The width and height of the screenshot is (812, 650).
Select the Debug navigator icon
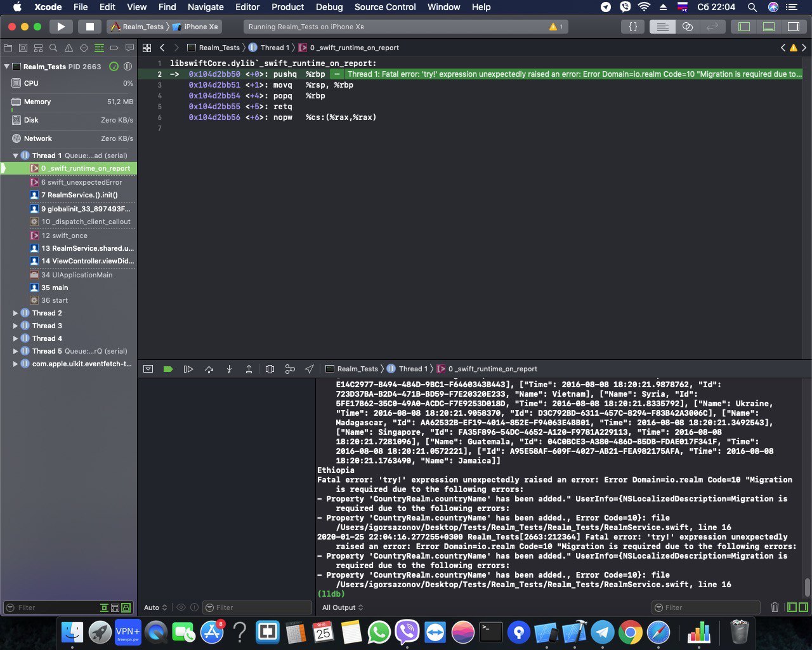coord(99,48)
